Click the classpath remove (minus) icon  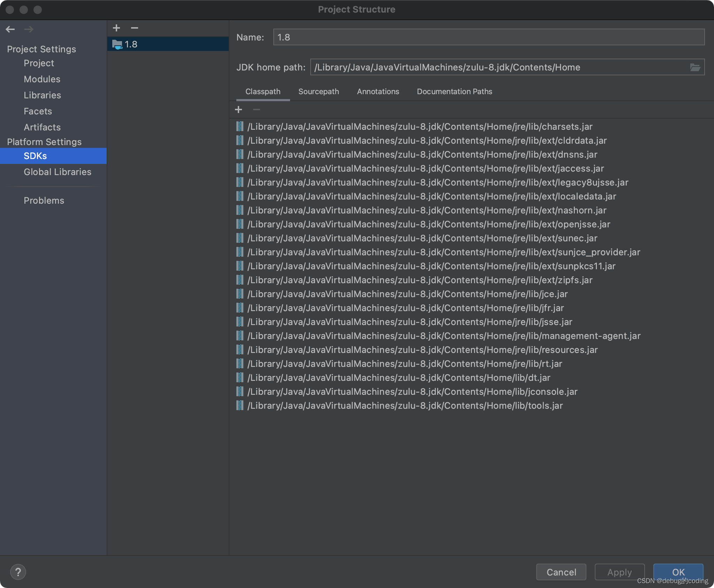click(x=257, y=110)
